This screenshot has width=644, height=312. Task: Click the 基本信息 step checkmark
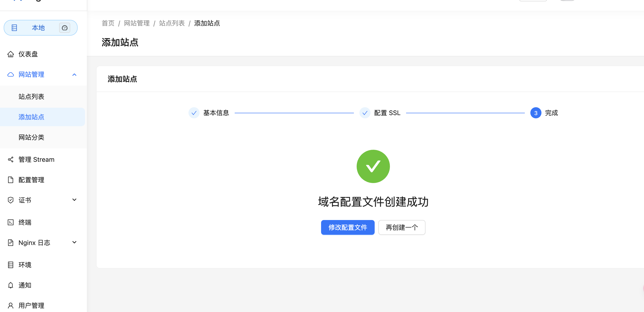coord(194,113)
